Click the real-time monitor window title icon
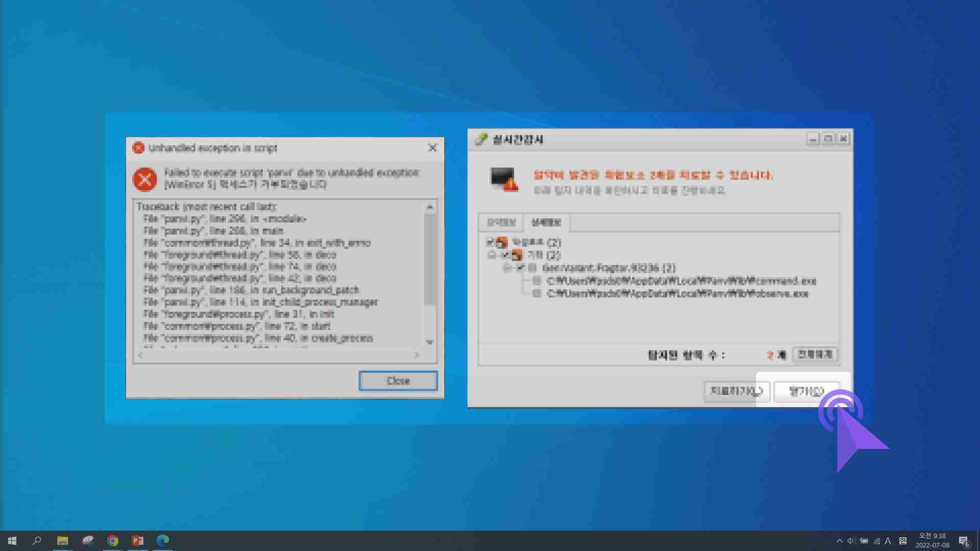Screen dimensions: 980x551 click(x=481, y=139)
